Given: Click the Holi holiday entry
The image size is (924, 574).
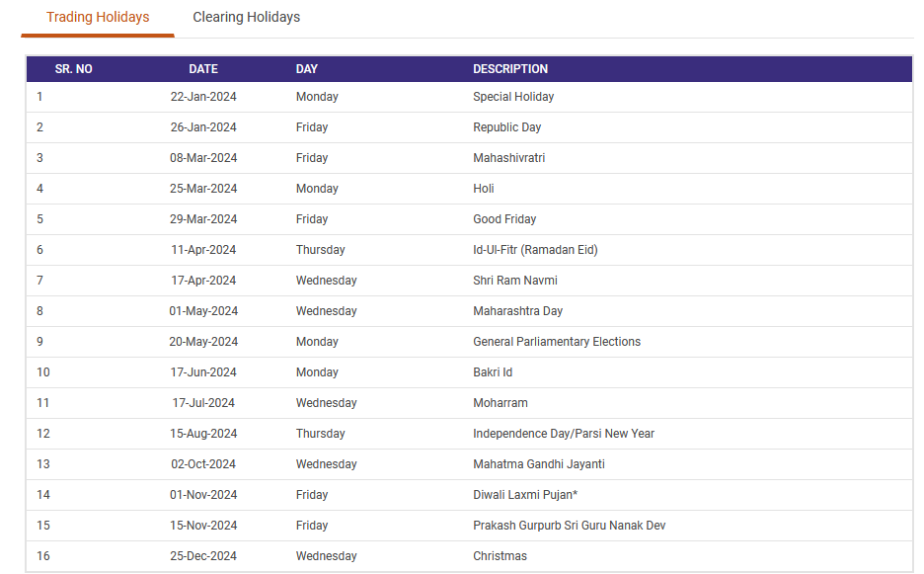Looking at the screenshot, I should tap(482, 188).
